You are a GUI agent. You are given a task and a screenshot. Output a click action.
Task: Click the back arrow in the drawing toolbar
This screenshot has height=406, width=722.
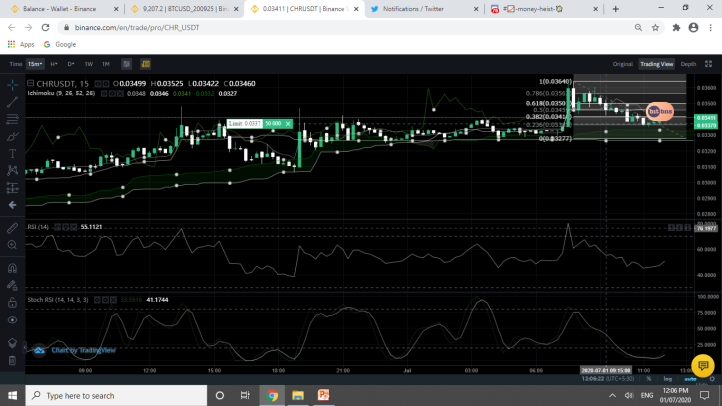coord(12,205)
